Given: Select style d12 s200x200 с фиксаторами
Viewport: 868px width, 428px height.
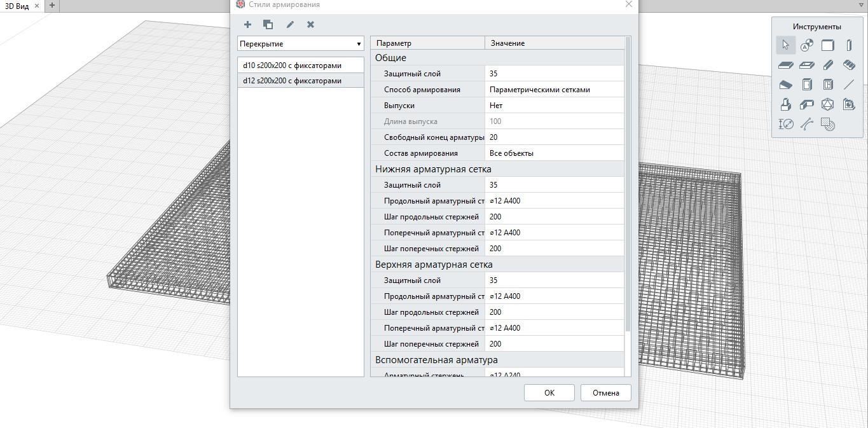Looking at the screenshot, I should [x=301, y=81].
